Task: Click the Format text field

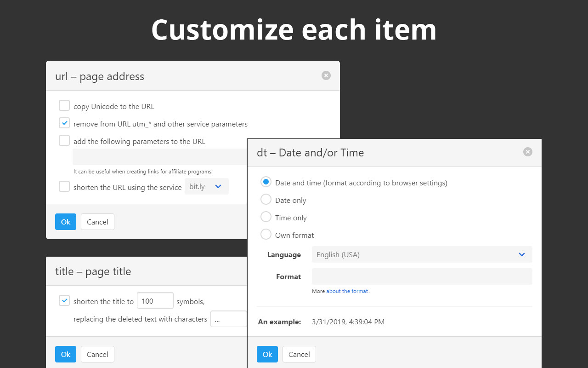Action: point(422,276)
